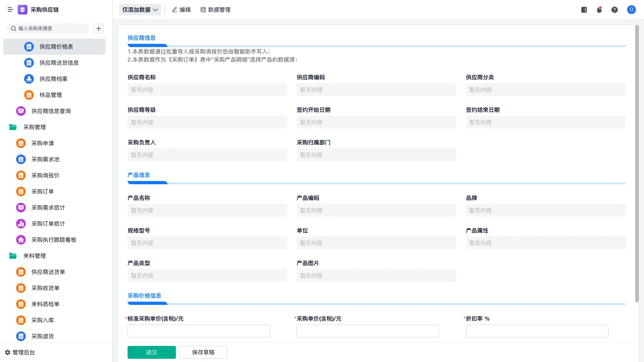This screenshot has width=644, height=362.
Task: Open 供应商档案 icon in sidebar
Action: coord(29,79)
